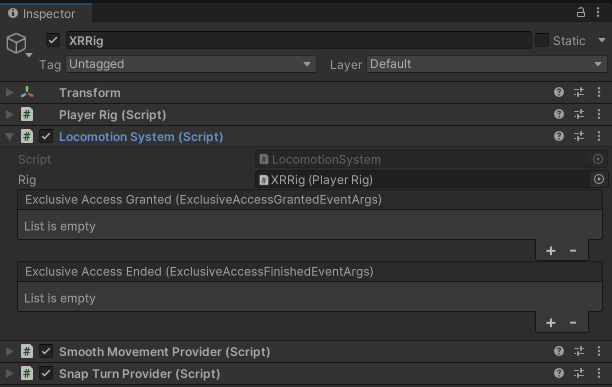Open Snap Turn Provider help reference
The image size is (612, 387).
pos(559,373)
